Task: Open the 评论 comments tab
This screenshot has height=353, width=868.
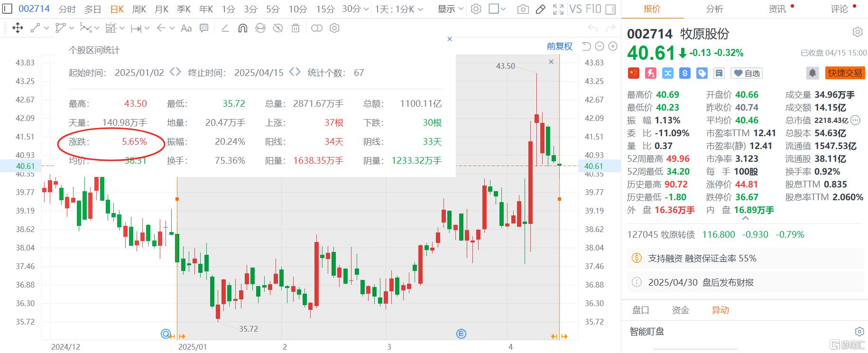Action: click(x=839, y=9)
